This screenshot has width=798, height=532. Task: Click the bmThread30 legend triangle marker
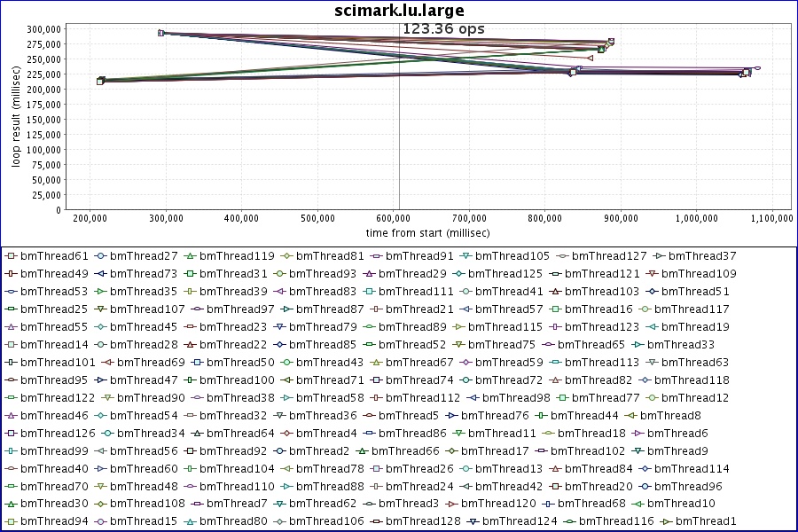pos(11,504)
